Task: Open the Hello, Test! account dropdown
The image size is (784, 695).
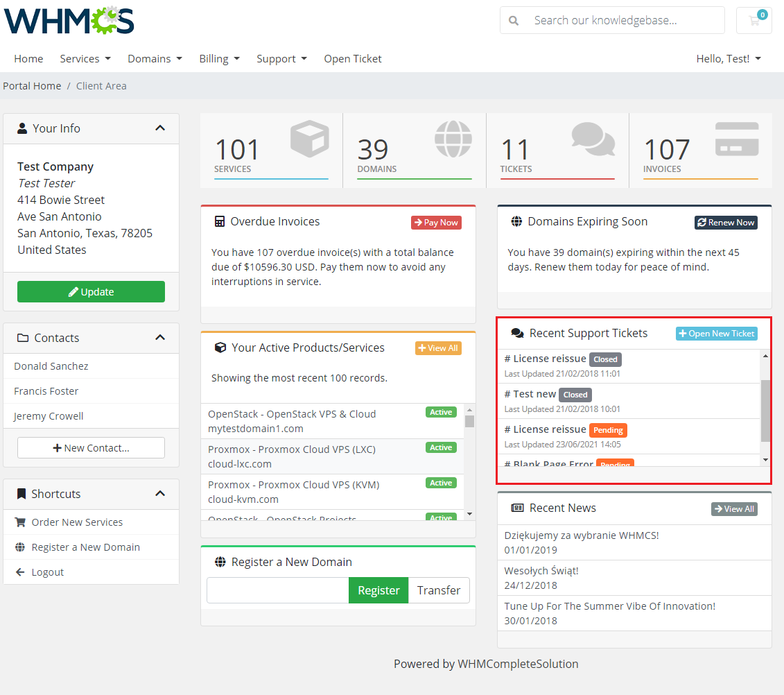Action: 729,58
